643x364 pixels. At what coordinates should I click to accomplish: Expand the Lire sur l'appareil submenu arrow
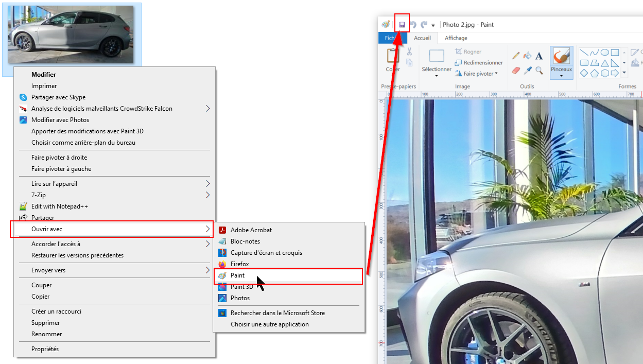pos(208,184)
